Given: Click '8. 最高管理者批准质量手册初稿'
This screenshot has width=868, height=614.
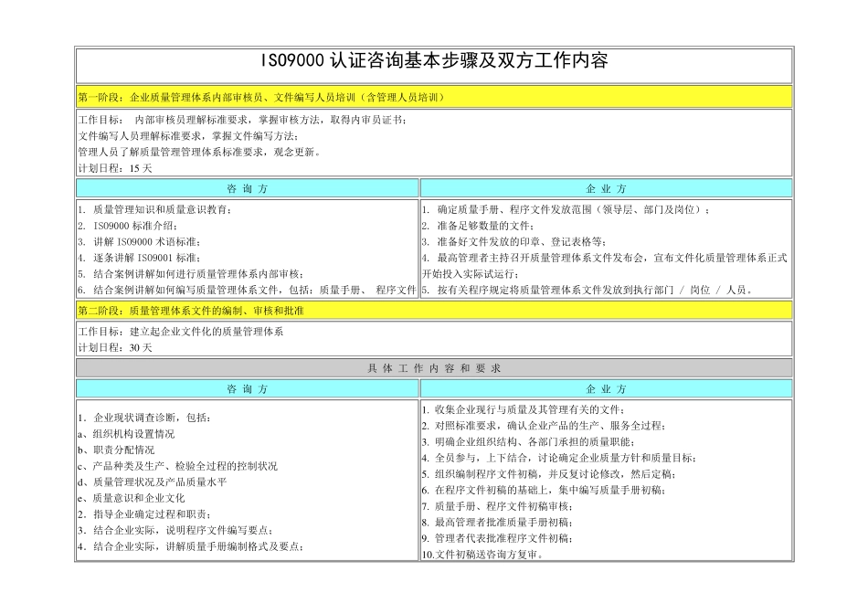Looking at the screenshot, I should click(498, 522).
